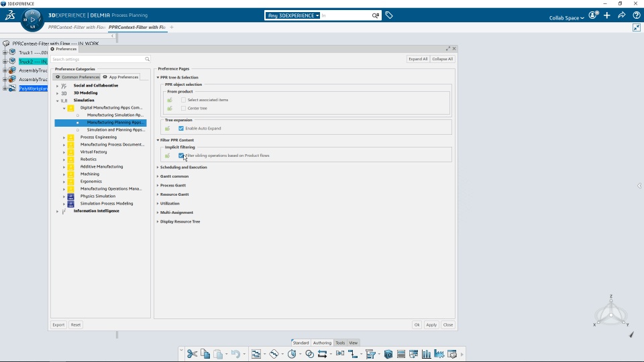Image resolution: width=644 pixels, height=362 pixels.
Task: Click the Gantt-style chart icon after Undo
Action: pos(256,354)
